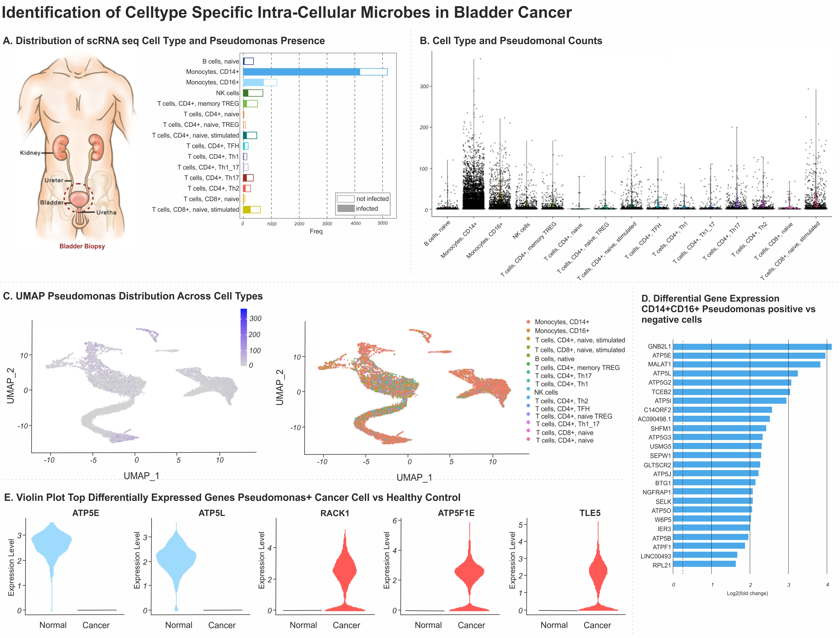Click the panel B heading 'Cell Type and Pseudomonal Counts'
The width and height of the screenshot is (840, 638).
511,41
